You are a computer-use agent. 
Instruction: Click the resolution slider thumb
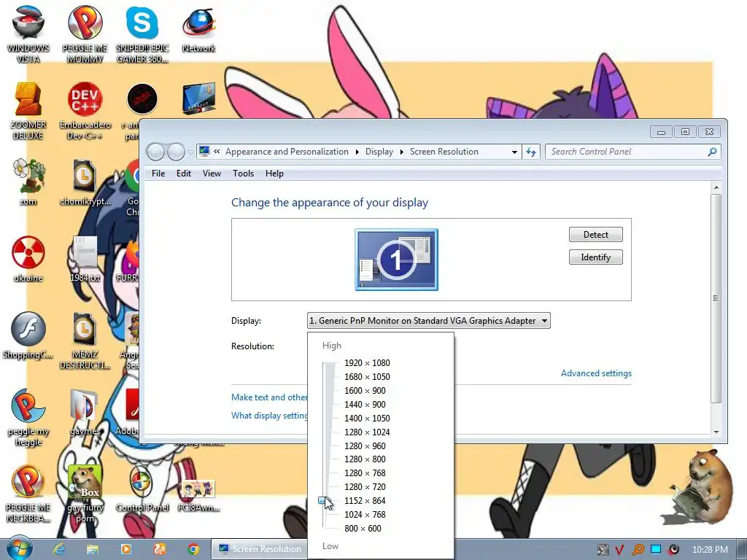pos(325,500)
